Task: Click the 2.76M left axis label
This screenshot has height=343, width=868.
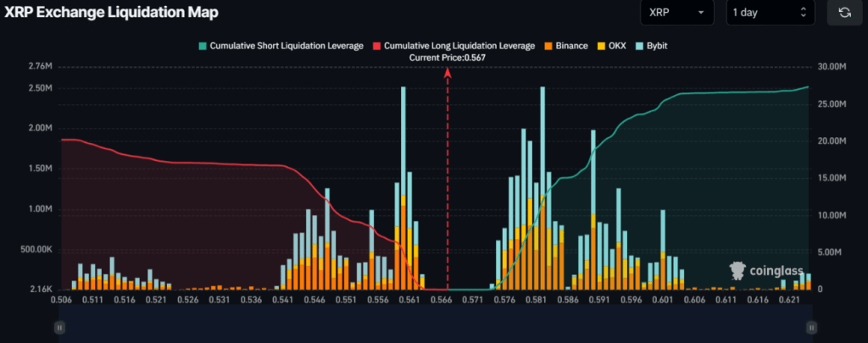Action: coord(40,67)
